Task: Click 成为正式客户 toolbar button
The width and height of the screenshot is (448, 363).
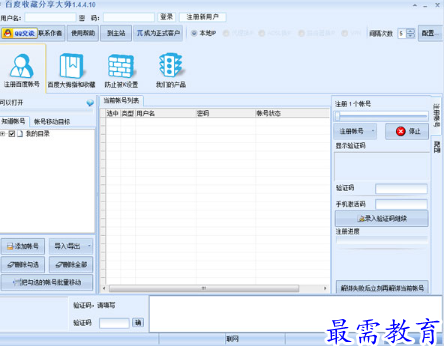Action: [158, 33]
